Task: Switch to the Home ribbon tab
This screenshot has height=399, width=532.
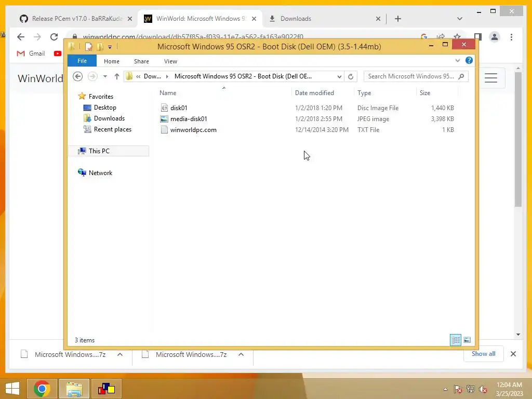Action: (112, 61)
